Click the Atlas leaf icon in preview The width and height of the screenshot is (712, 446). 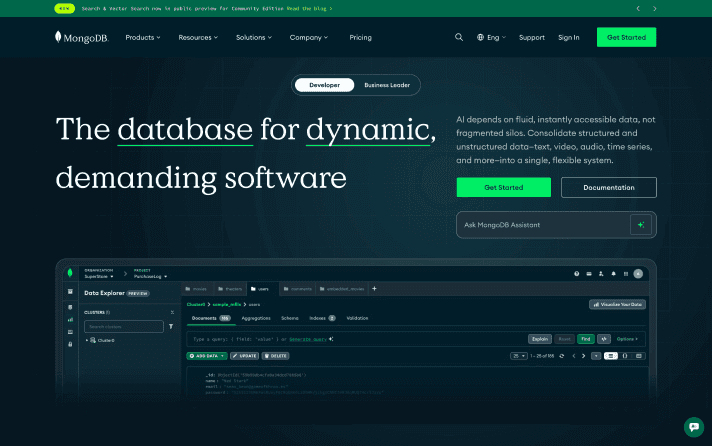click(70, 273)
